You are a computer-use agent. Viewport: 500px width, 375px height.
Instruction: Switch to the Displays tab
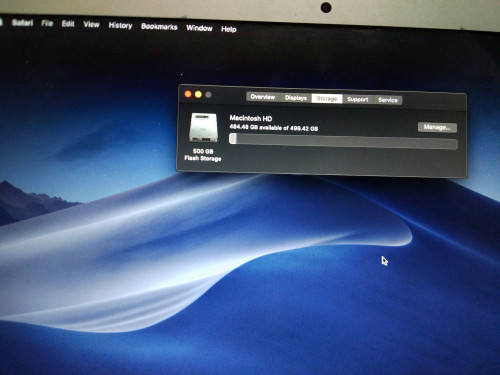[296, 98]
